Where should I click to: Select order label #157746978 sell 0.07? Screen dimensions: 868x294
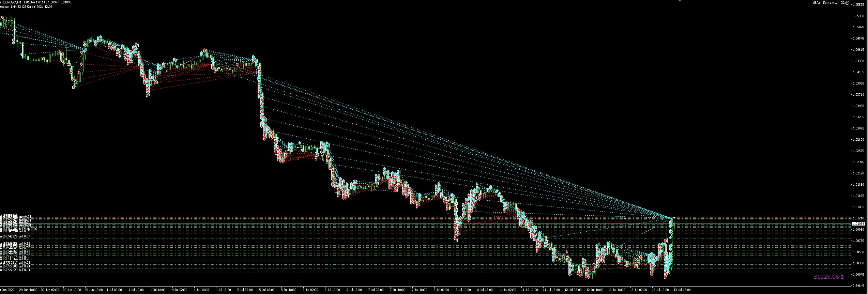coord(15,236)
